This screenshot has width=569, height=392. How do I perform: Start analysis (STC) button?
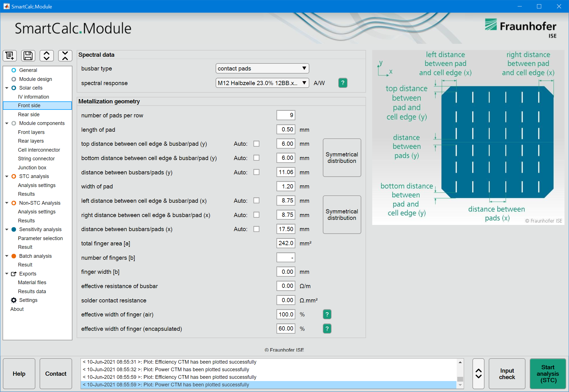point(548,374)
